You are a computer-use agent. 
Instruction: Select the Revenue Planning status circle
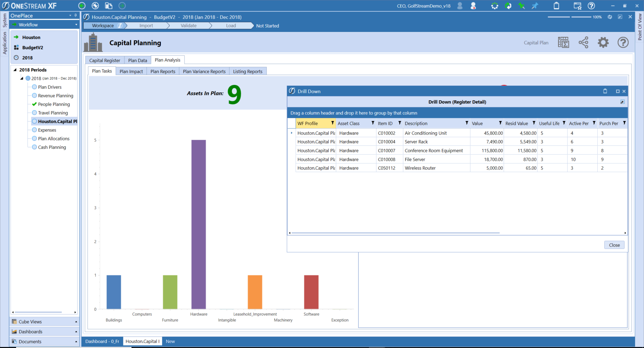coord(34,96)
